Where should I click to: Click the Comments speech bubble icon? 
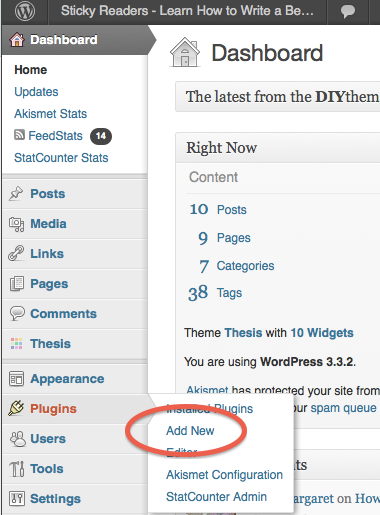[17, 313]
